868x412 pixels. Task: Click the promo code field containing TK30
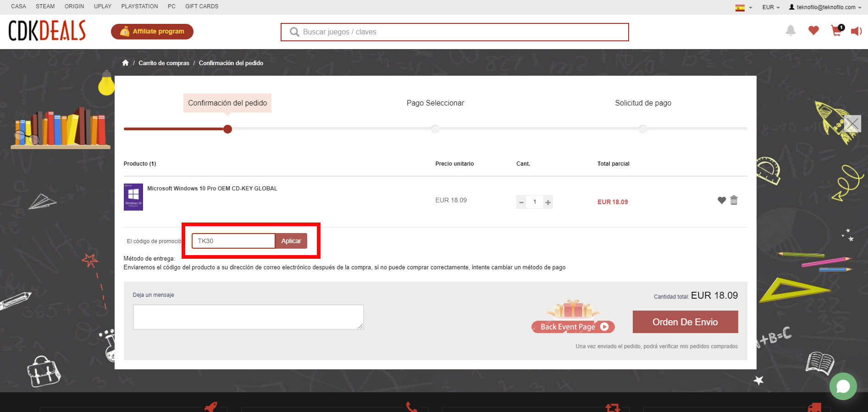pos(233,241)
